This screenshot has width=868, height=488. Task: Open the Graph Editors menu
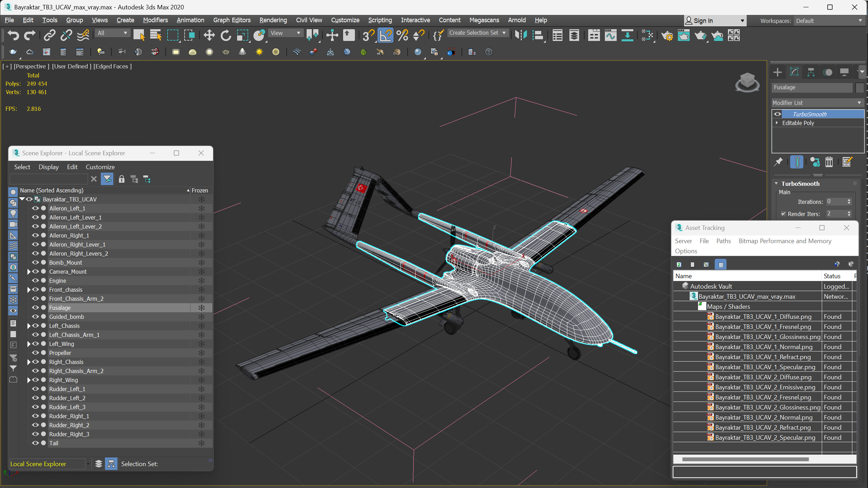pyautogui.click(x=232, y=20)
